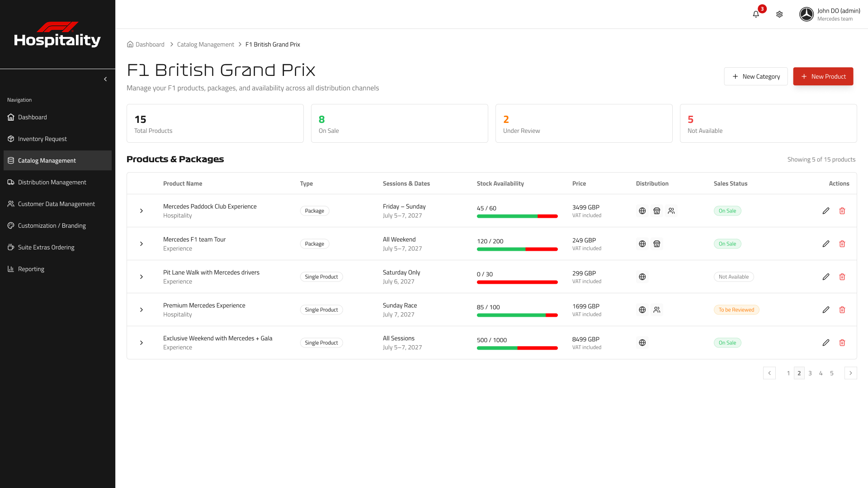Open settings gear in top bar
Image resolution: width=868 pixels, height=488 pixels.
779,14
